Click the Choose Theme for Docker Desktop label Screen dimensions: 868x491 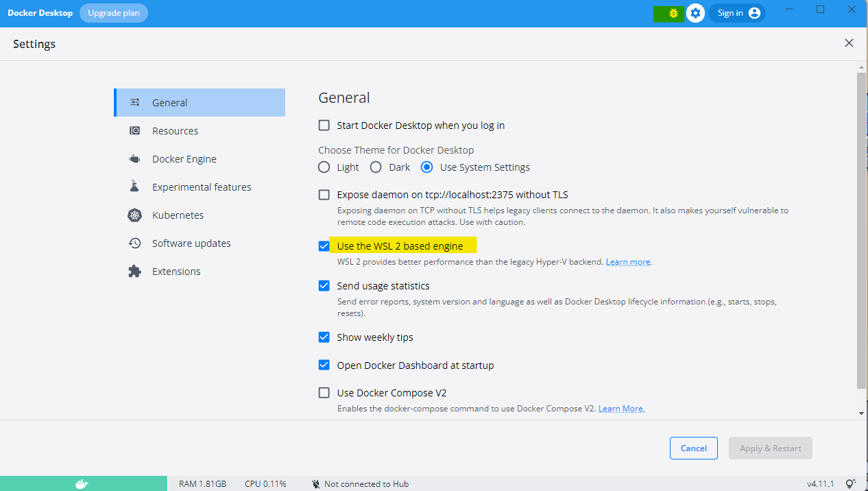point(396,149)
